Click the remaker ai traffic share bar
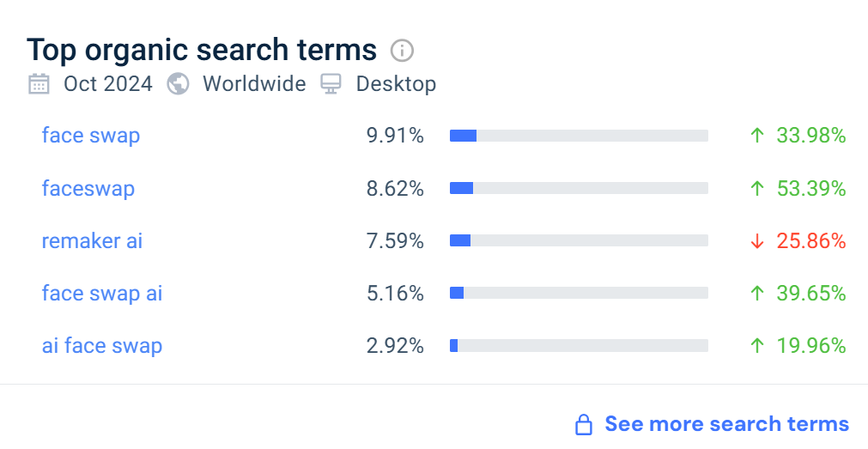The width and height of the screenshot is (868, 449). pyautogui.click(x=579, y=241)
